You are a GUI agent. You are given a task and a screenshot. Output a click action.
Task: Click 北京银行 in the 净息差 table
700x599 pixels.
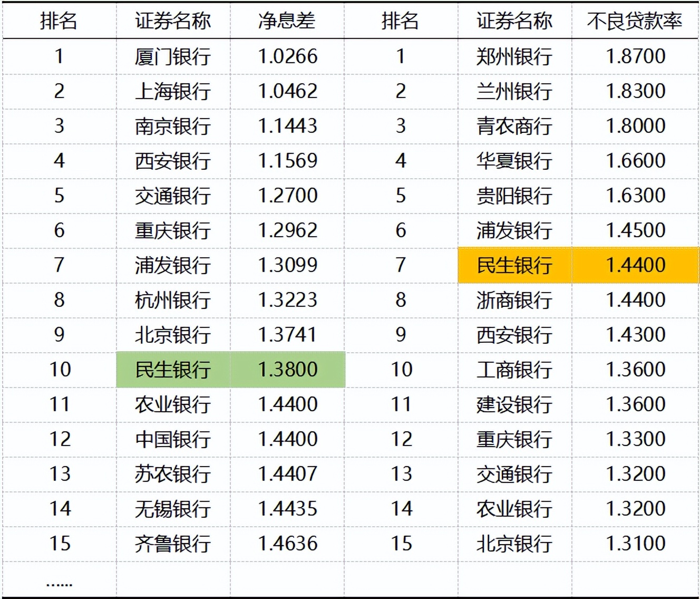click(173, 334)
